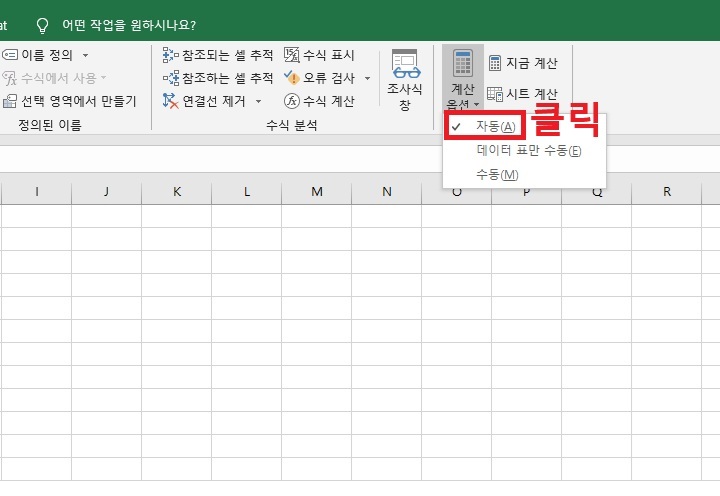Expand the 수식에서 사용 dropdown arrow
The width and height of the screenshot is (720, 496).
103,78
